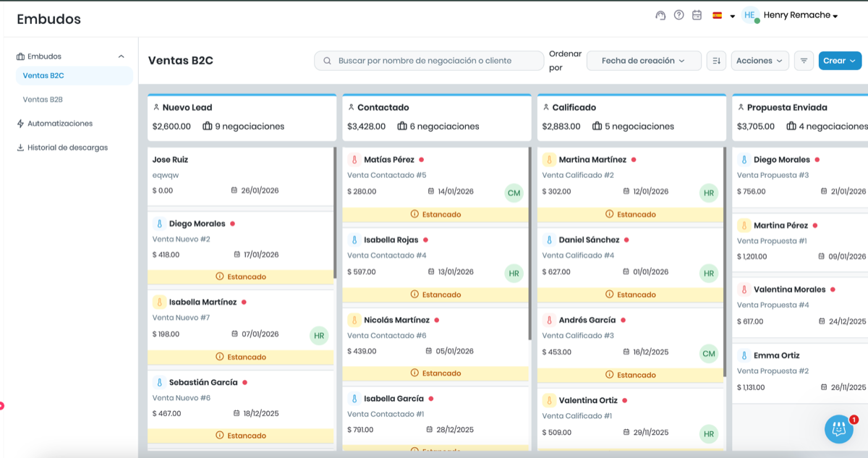The image size is (868, 458).
Task: Open the Jose Ruiz negotiation card
Action: tap(240, 176)
